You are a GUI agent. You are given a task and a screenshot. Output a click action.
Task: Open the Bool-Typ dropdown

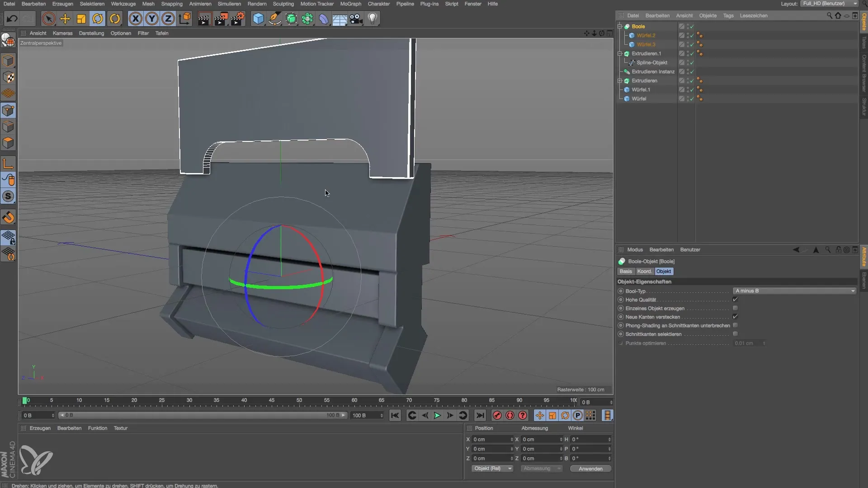click(794, 291)
